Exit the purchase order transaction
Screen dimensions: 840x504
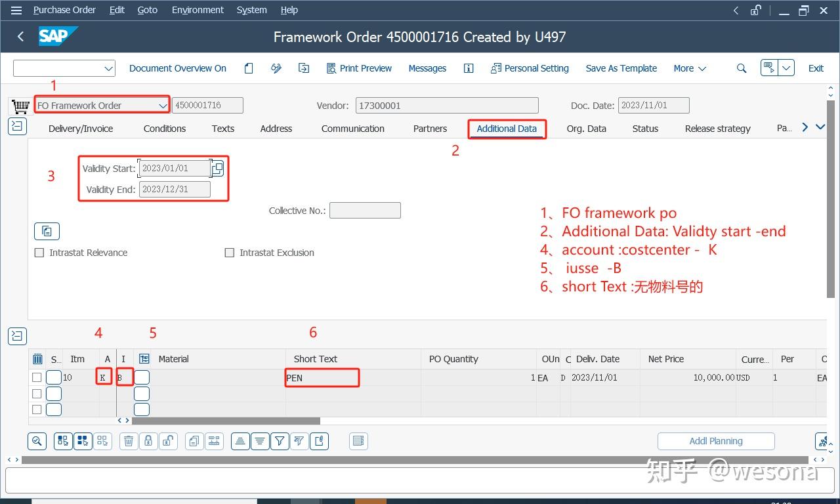click(x=816, y=68)
